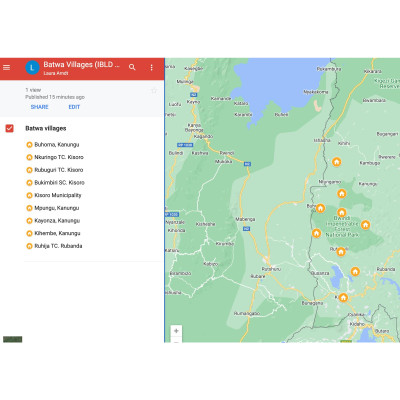Select Mpungu, Kanungu in the list
The width and height of the screenshot is (400, 400).
click(57, 208)
